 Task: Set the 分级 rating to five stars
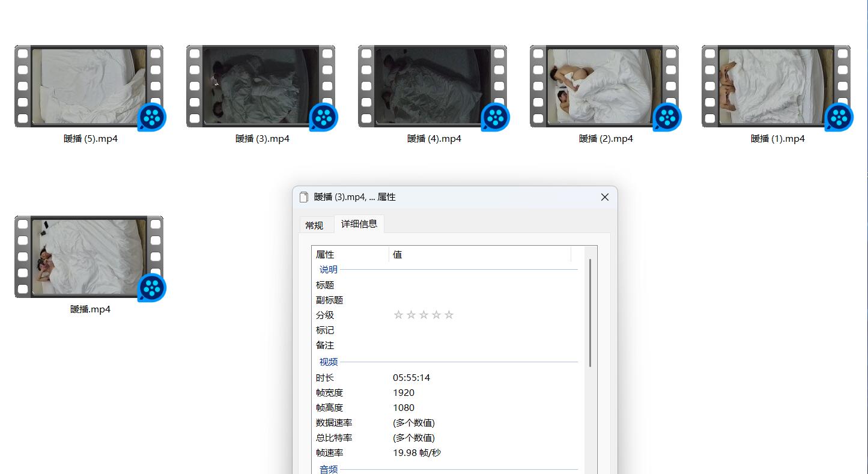point(449,315)
